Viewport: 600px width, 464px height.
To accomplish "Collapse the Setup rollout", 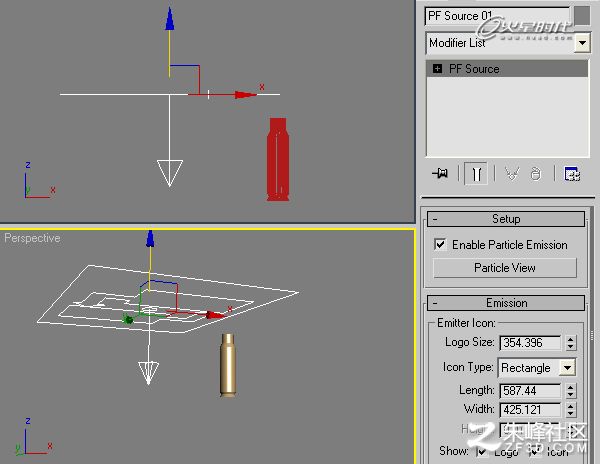I will (x=506, y=219).
